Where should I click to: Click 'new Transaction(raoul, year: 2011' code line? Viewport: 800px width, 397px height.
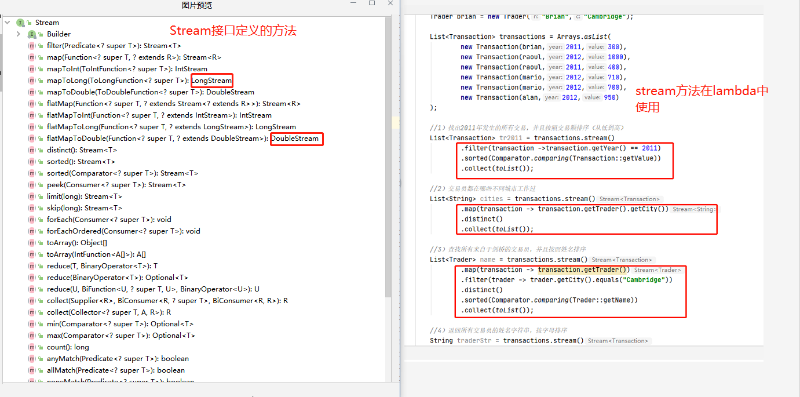click(x=544, y=67)
